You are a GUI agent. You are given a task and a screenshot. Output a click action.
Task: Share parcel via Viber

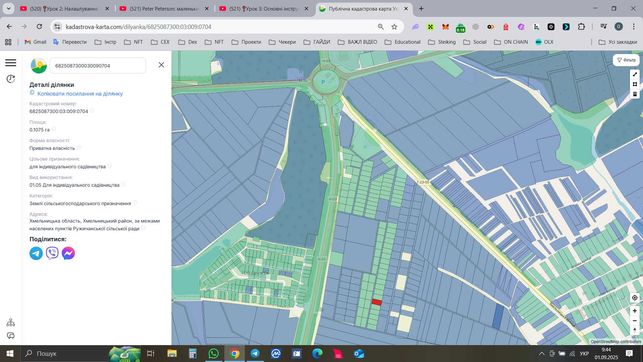[52, 253]
